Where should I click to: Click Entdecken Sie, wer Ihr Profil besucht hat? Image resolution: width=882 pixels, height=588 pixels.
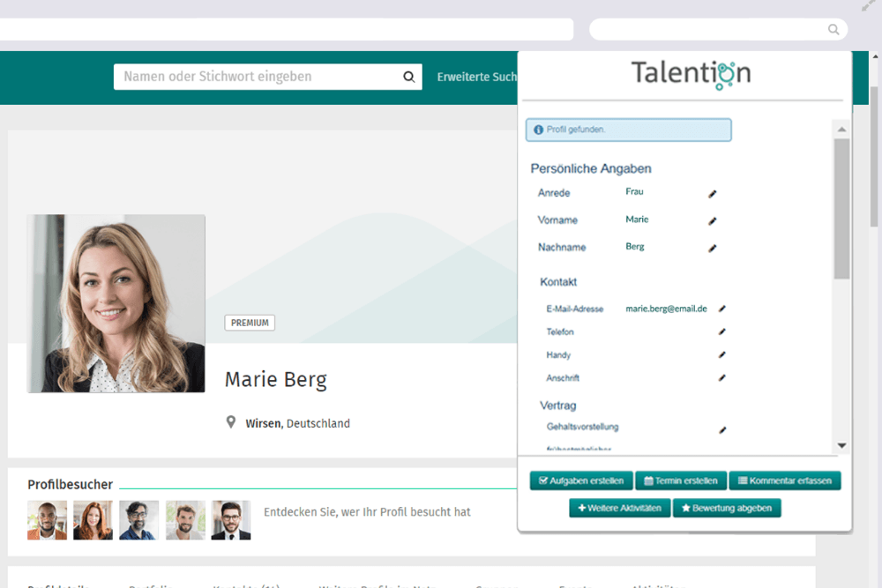click(x=367, y=512)
